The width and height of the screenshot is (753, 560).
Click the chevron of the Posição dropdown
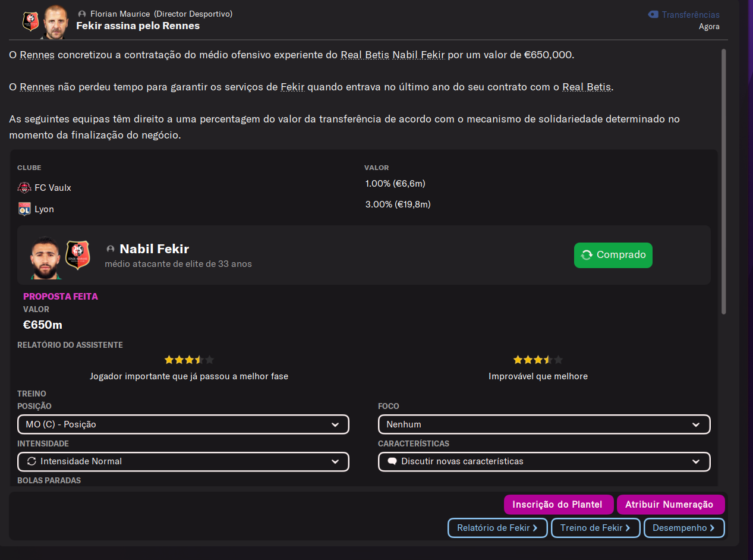pos(335,425)
